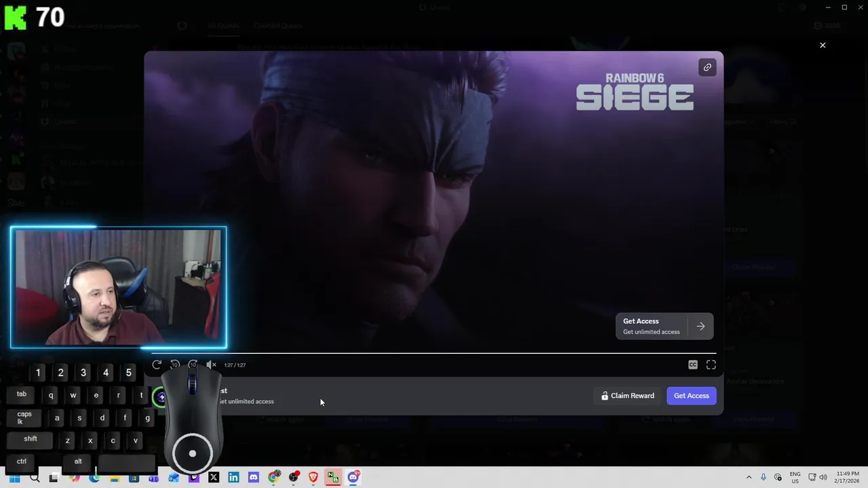
Task: Open Brave browser from the taskbar
Action: click(x=313, y=477)
